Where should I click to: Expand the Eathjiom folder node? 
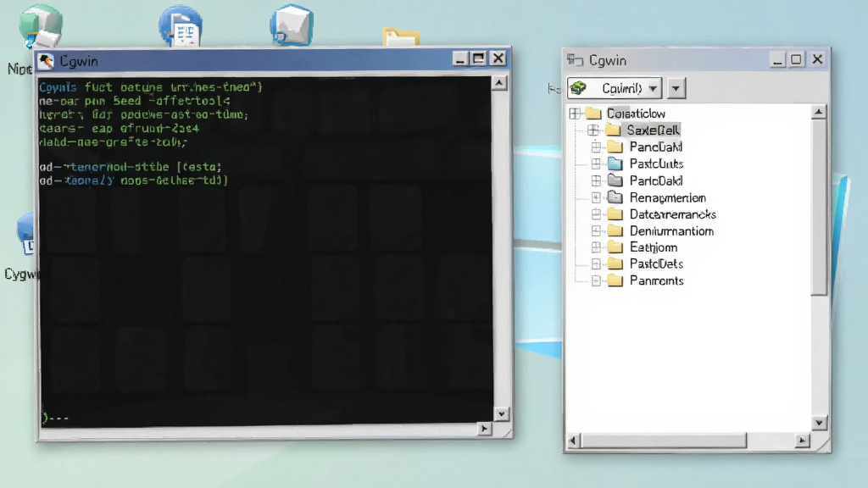tap(596, 247)
